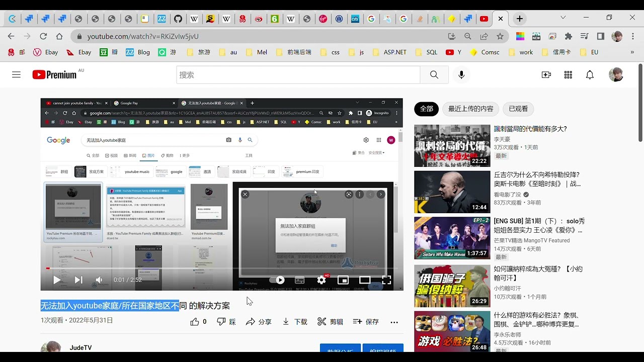Open the notifications bell
This screenshot has width=644, height=362.
[x=590, y=75]
